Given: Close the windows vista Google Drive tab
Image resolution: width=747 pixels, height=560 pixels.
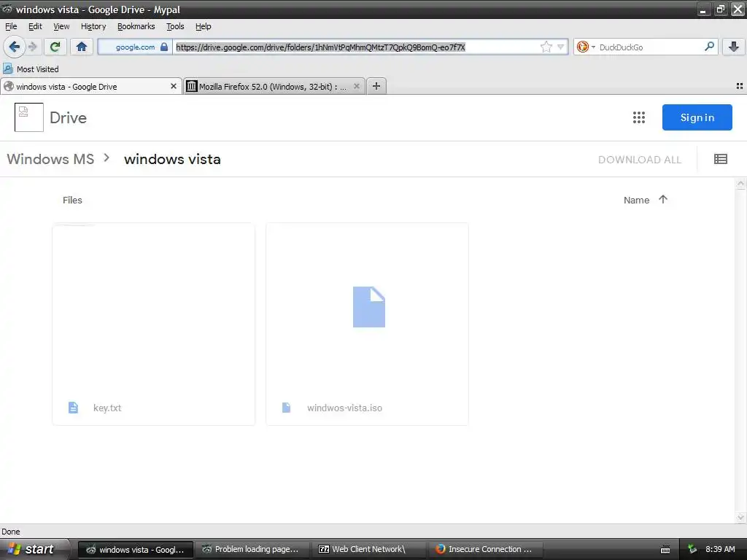Looking at the screenshot, I should (174, 86).
